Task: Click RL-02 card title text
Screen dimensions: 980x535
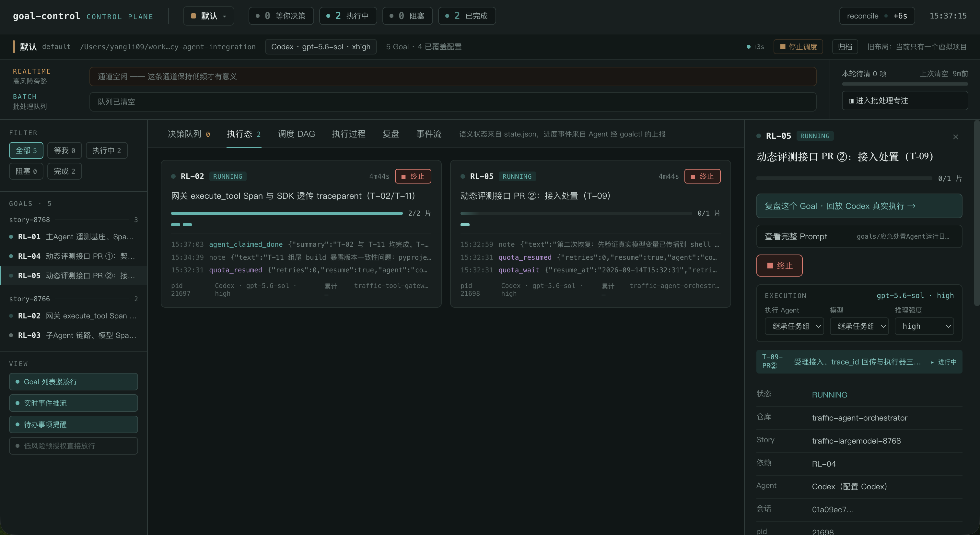Action: (x=293, y=196)
